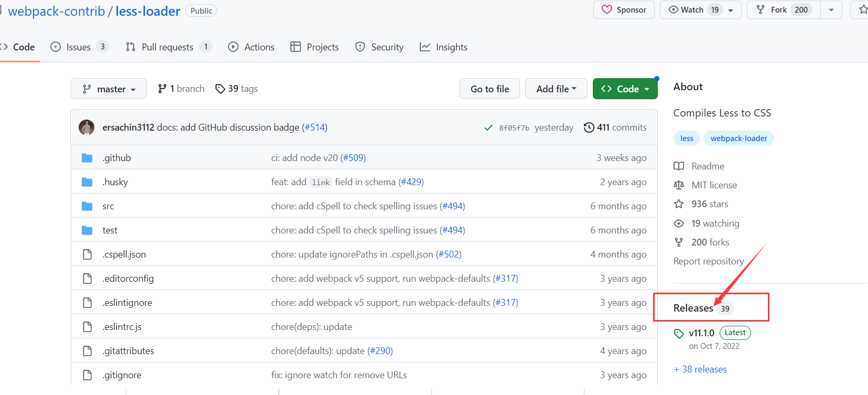The height and width of the screenshot is (395, 868).
Task: Open the Releases heading link
Action: [x=693, y=308]
